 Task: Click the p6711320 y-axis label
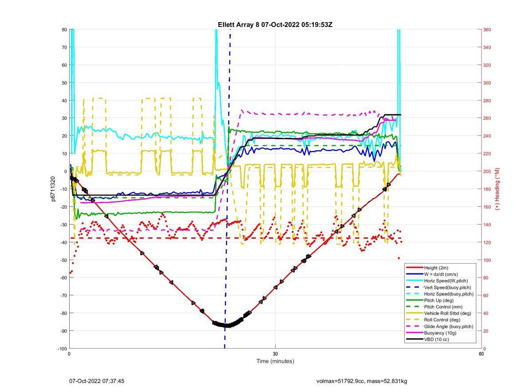pyautogui.click(x=54, y=189)
